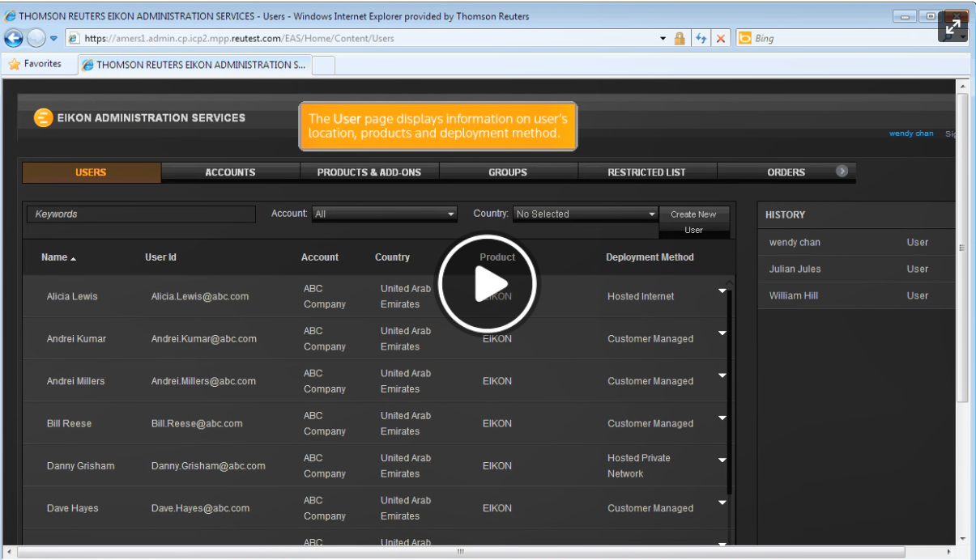Expand the Alicia Lewis row arrow
The width and height of the screenshot is (976, 560).
722,291
